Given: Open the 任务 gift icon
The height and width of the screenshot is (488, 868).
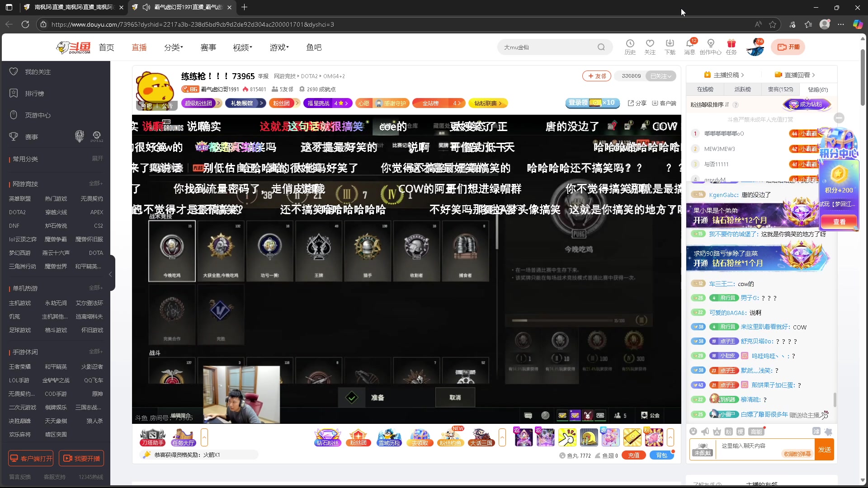Looking at the screenshot, I should 731,47.
